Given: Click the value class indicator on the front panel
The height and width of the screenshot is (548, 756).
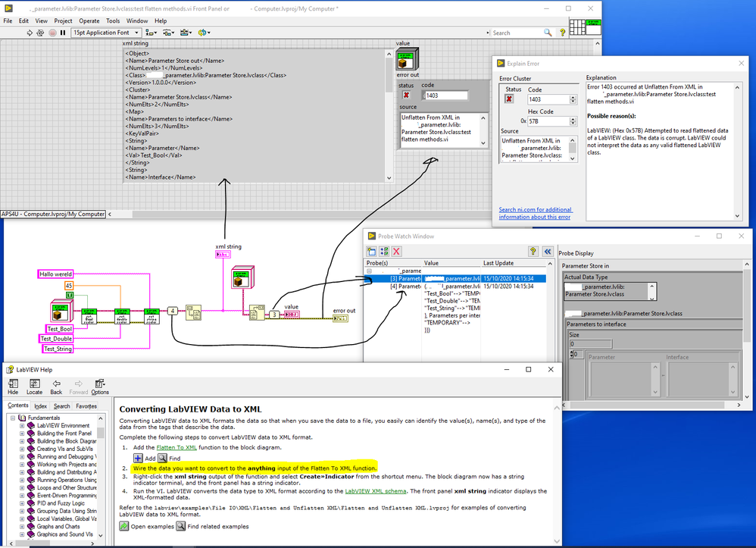Looking at the screenshot, I should 408,59.
